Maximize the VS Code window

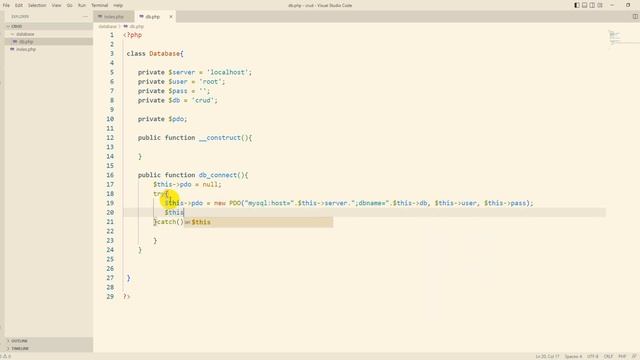pyautogui.click(x=628, y=5)
